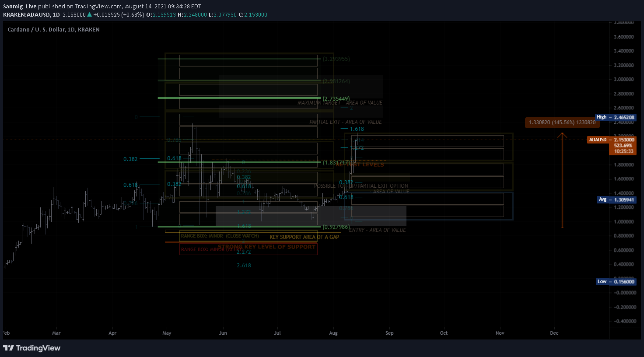Click the Avg 1.305941 price label

(616, 199)
